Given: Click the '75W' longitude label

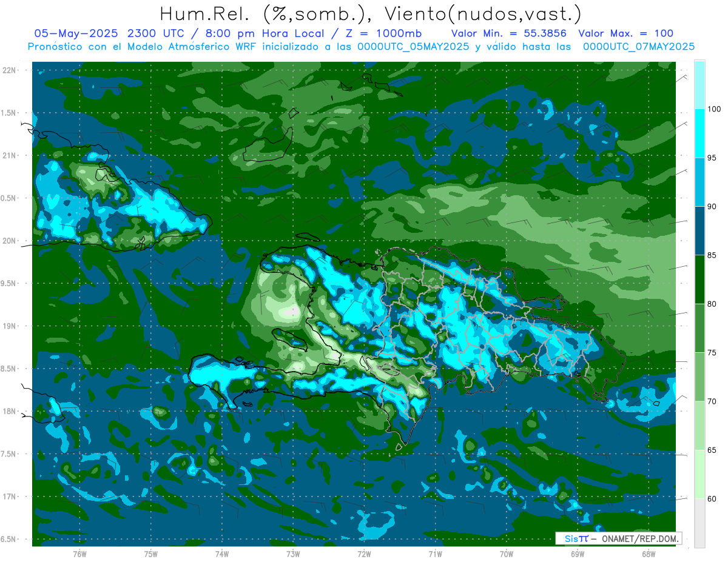Looking at the screenshot, I should click(x=151, y=554).
